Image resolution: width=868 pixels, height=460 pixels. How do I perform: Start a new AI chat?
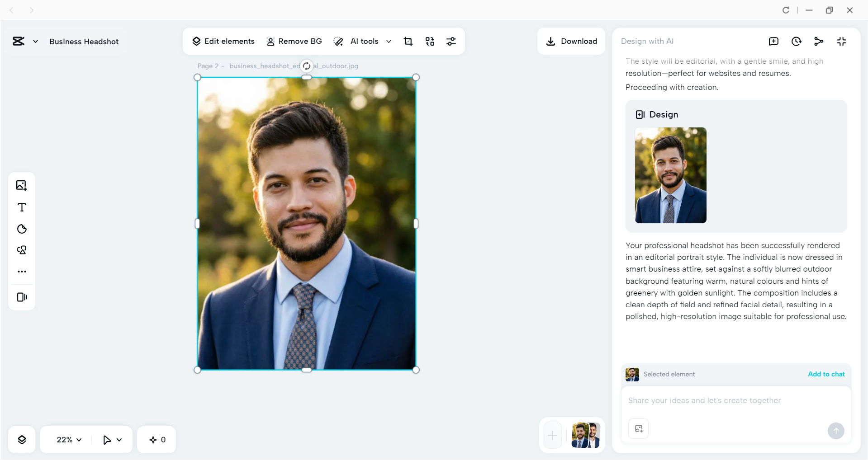[773, 41]
